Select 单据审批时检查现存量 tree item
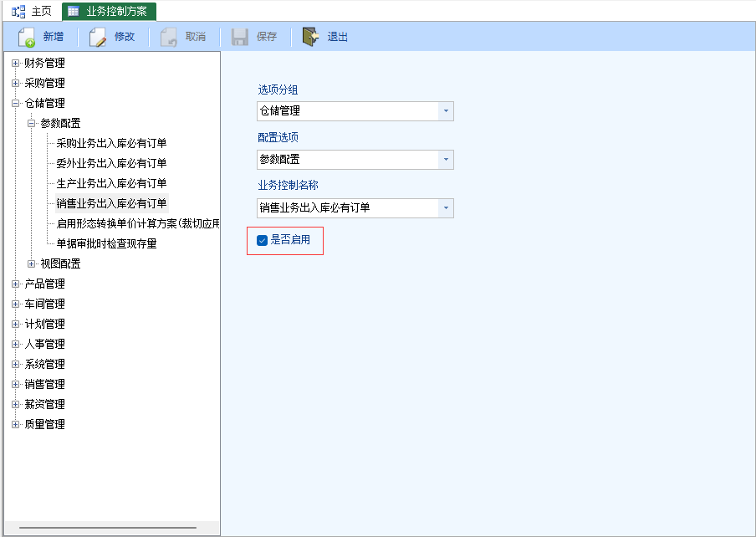 106,243
